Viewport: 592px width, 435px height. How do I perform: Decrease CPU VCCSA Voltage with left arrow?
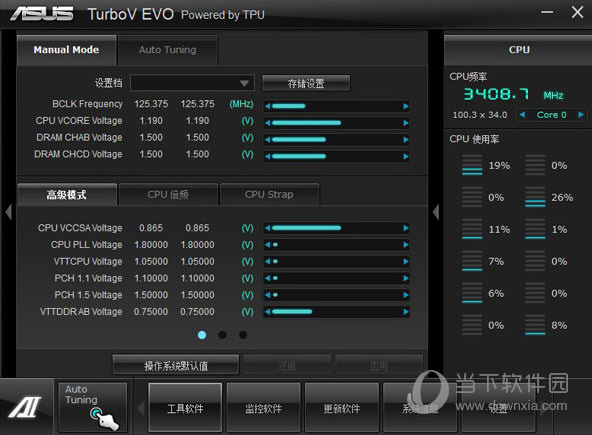pos(267,228)
